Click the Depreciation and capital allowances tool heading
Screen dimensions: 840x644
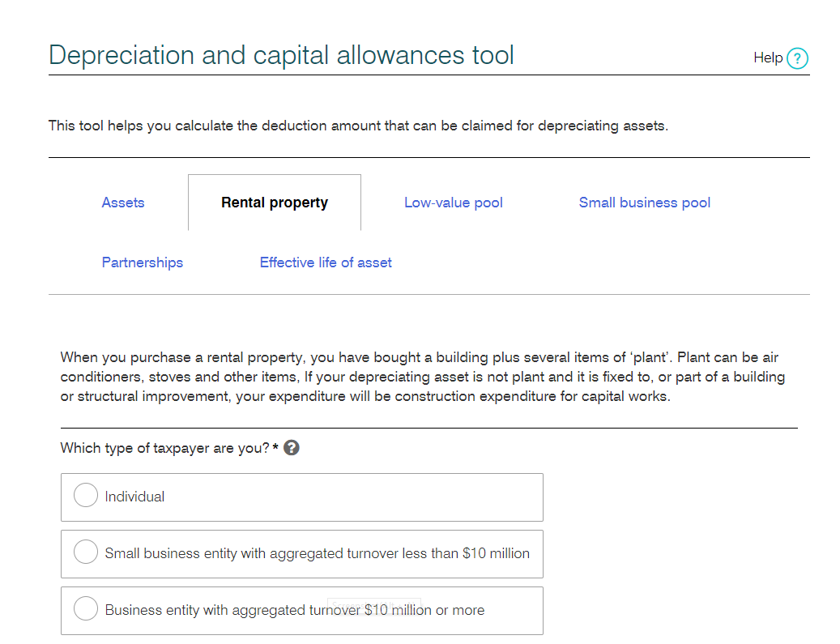click(281, 55)
